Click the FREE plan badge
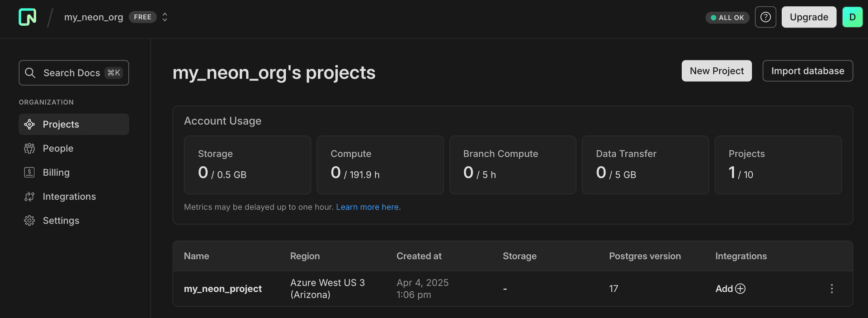Viewport: 868px width, 318px height. coord(142,17)
